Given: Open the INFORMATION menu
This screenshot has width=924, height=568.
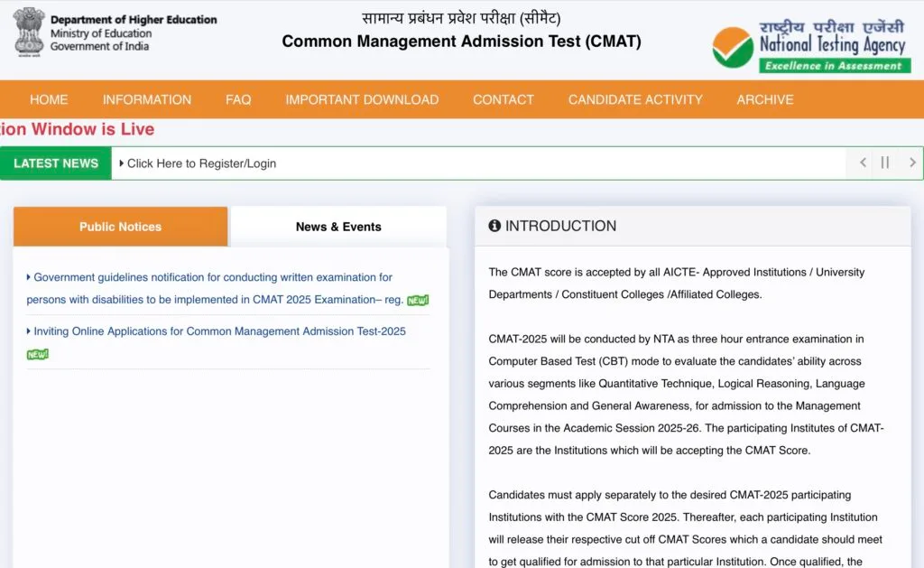Looking at the screenshot, I should [147, 99].
